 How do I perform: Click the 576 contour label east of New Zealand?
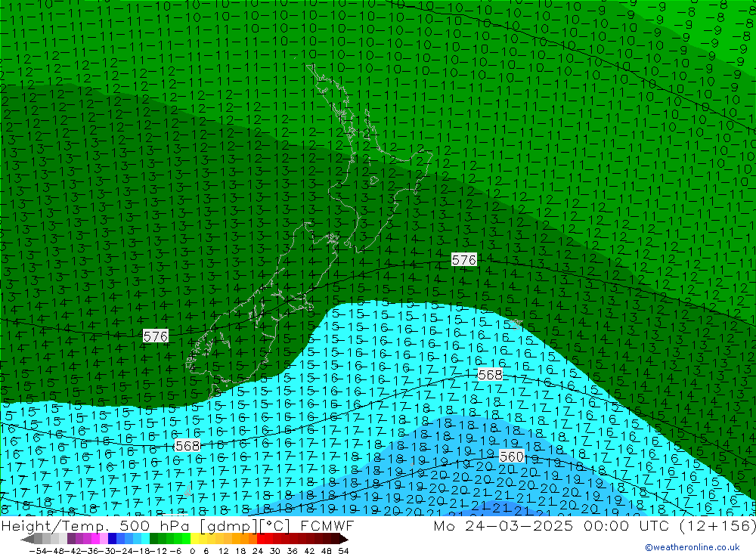(464, 260)
